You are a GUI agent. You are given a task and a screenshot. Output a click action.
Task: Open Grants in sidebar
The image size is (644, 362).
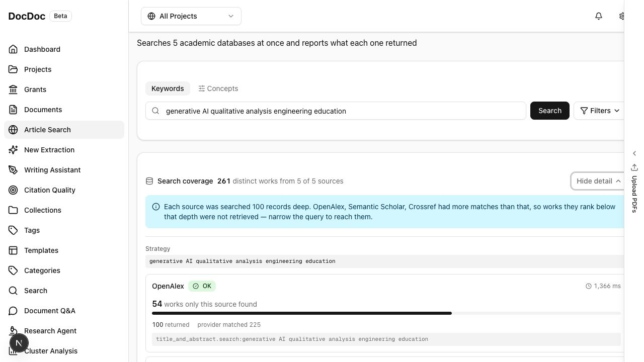pos(64,89)
